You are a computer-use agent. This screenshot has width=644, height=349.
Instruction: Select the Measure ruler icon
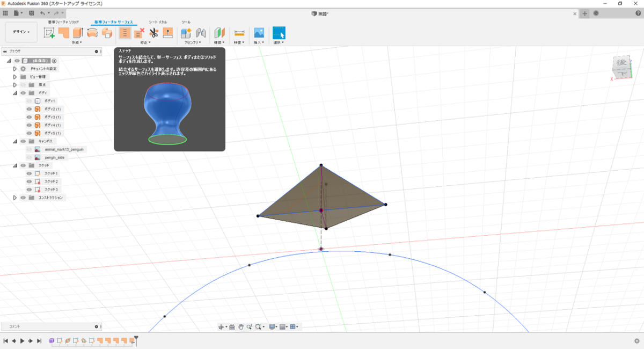pos(239,33)
